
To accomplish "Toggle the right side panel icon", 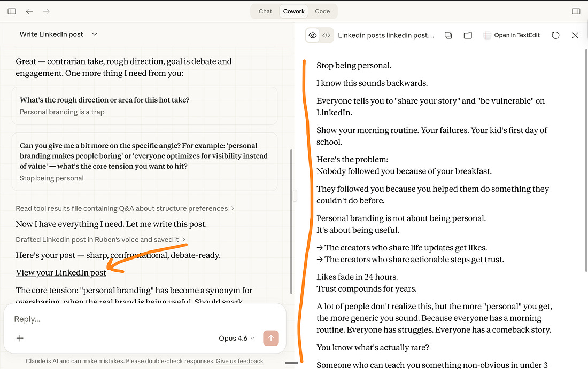I will (x=576, y=11).
